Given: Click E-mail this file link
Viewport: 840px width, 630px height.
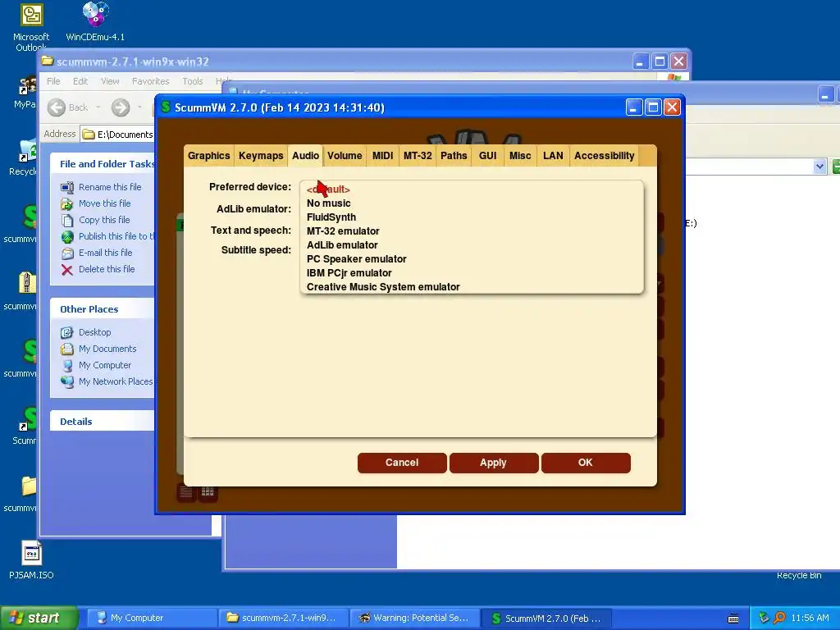Looking at the screenshot, I should [x=105, y=253].
